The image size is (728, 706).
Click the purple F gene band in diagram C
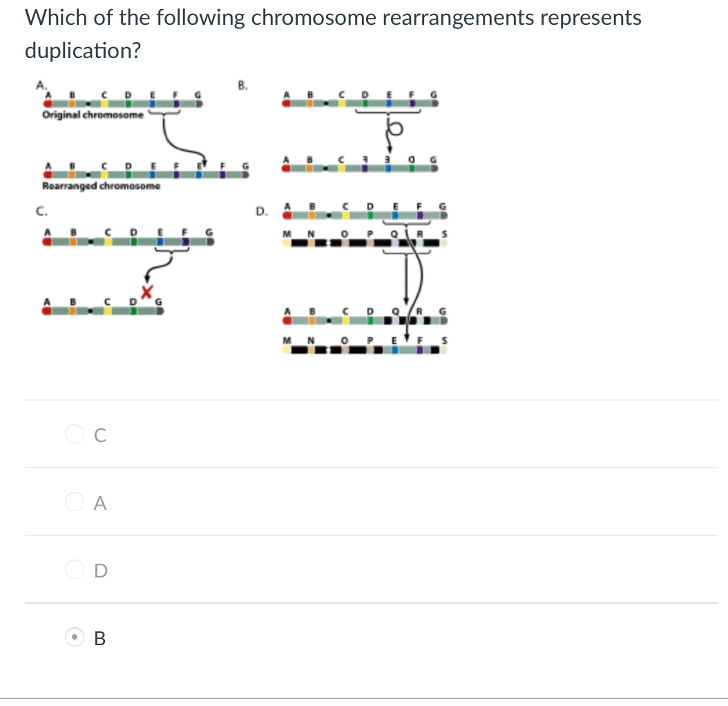point(185,240)
